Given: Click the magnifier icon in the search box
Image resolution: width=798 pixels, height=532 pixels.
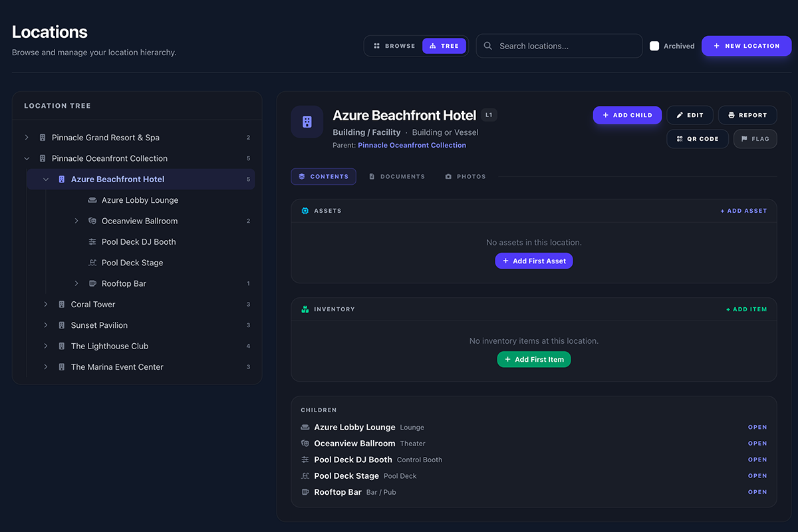Looking at the screenshot, I should (488, 46).
